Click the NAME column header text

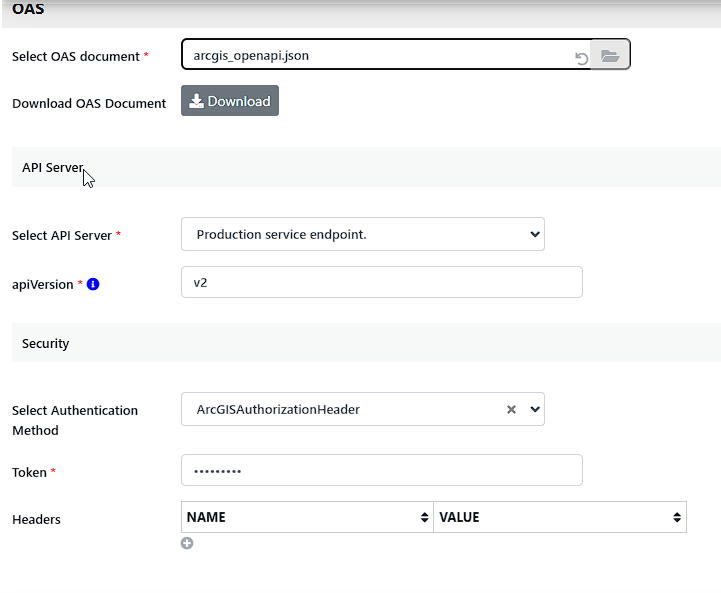pos(207,518)
